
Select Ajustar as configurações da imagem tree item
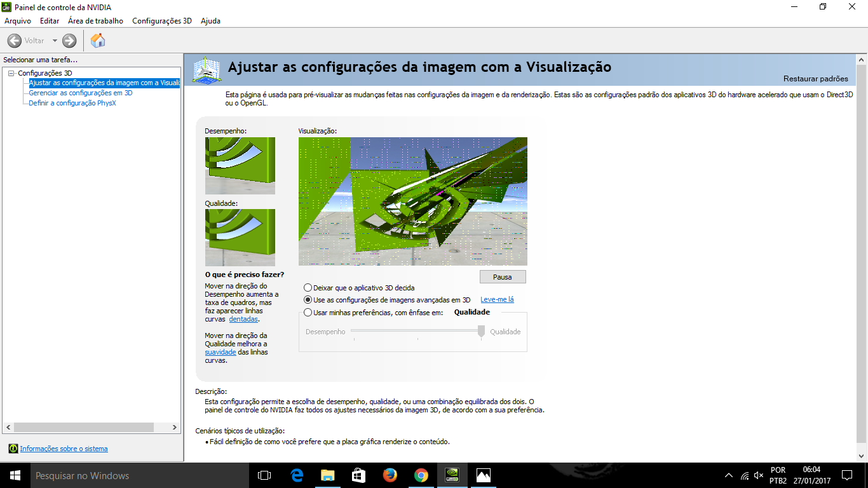click(104, 83)
